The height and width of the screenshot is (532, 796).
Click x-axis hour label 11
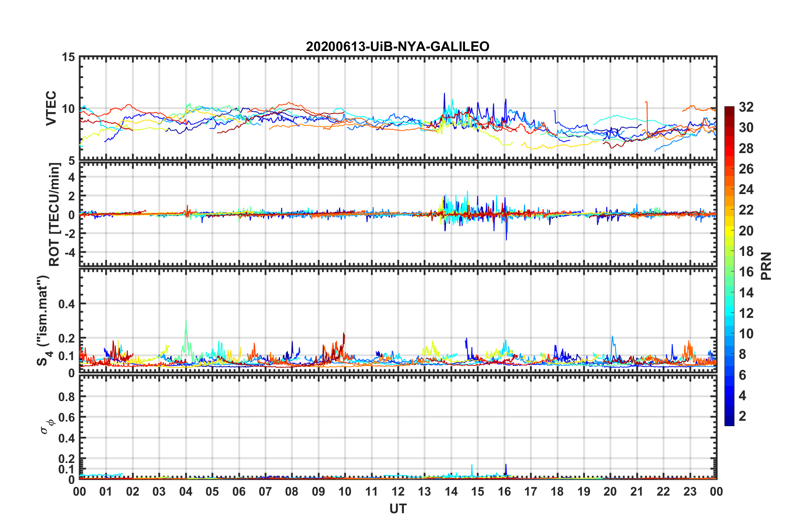coord(372,491)
